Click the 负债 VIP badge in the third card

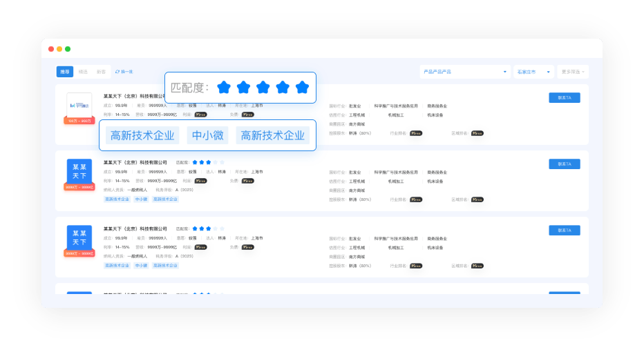click(x=247, y=247)
